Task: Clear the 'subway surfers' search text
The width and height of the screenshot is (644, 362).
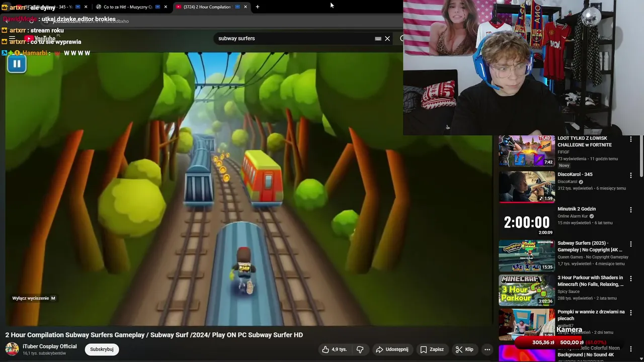Action: coord(387,39)
